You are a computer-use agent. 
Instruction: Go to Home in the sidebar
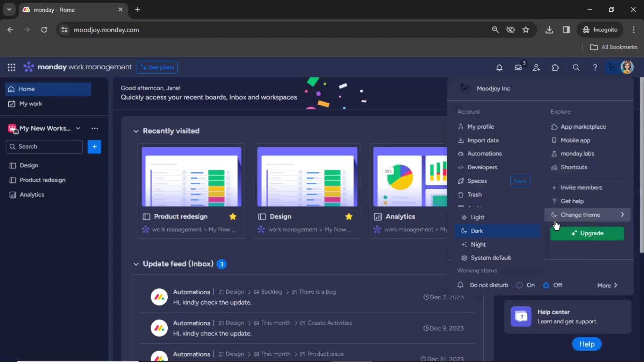pos(48,89)
